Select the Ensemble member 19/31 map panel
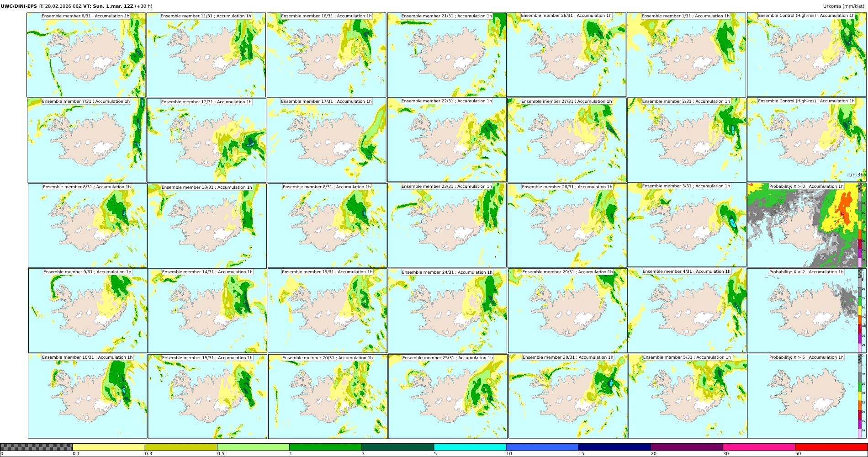The height and width of the screenshot is (457, 868). [x=327, y=311]
